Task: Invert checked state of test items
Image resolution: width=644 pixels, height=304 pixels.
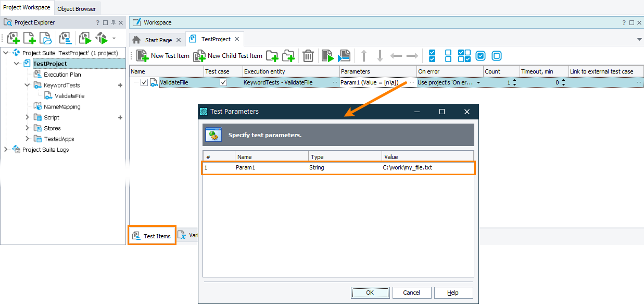Action: pyautogui.click(x=465, y=56)
